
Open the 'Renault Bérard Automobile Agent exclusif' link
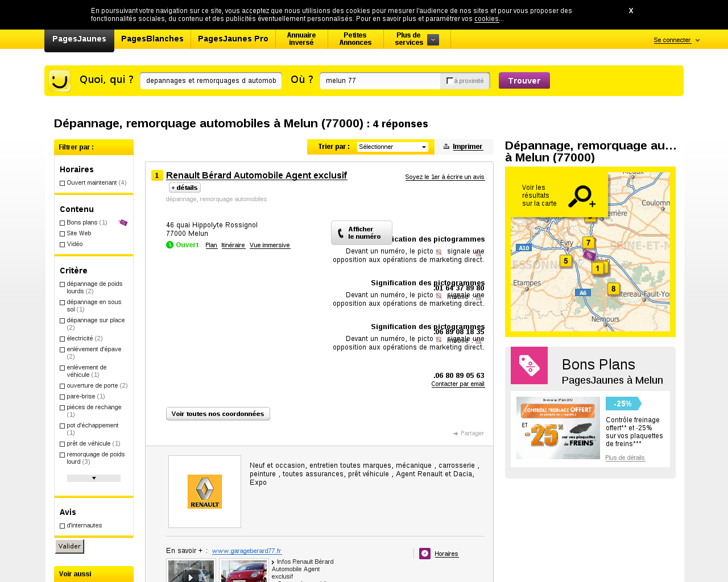[257, 175]
